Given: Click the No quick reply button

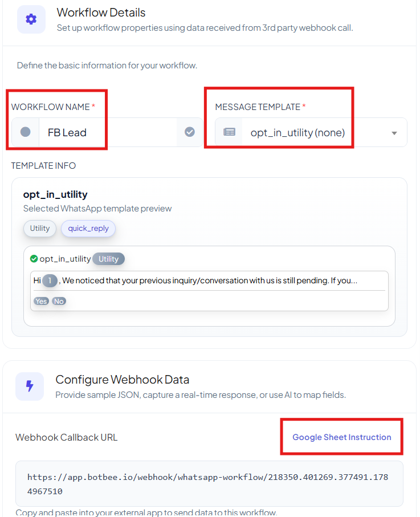Looking at the screenshot, I should [x=59, y=302].
